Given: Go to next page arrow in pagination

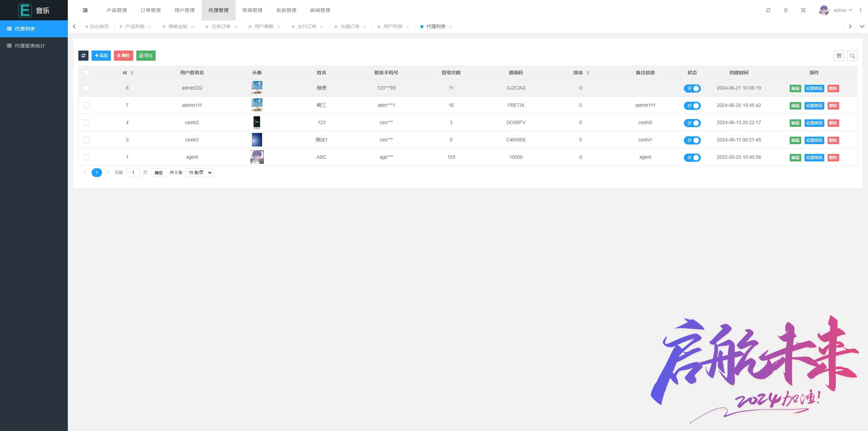Looking at the screenshot, I should [x=108, y=173].
